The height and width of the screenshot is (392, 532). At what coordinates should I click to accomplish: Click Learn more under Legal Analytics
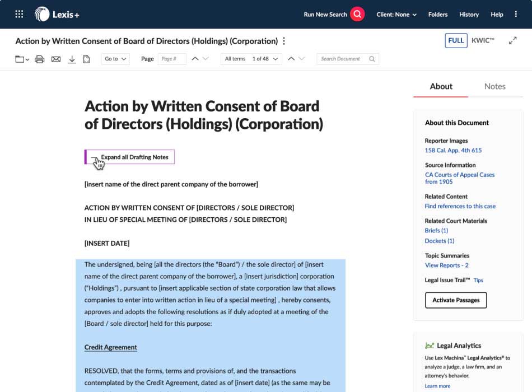pos(437,386)
